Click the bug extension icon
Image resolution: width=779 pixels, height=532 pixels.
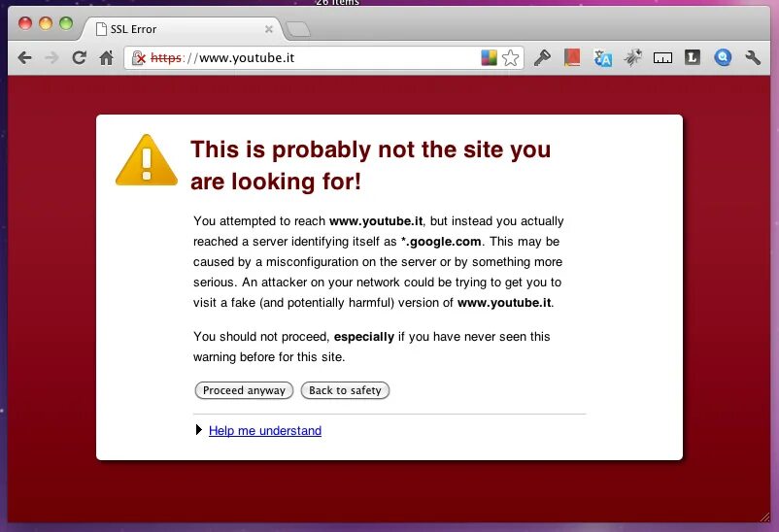pyautogui.click(x=633, y=58)
